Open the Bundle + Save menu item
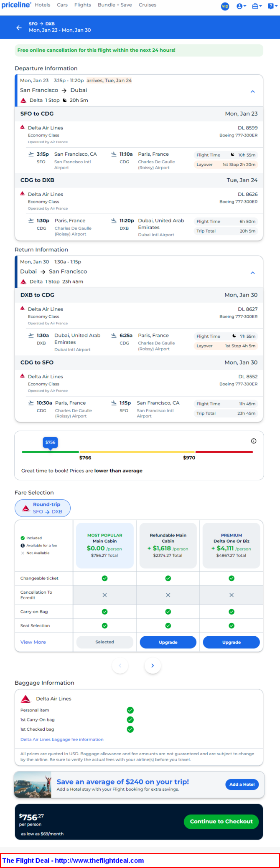Screen dimensions: 280x868 (115, 5)
